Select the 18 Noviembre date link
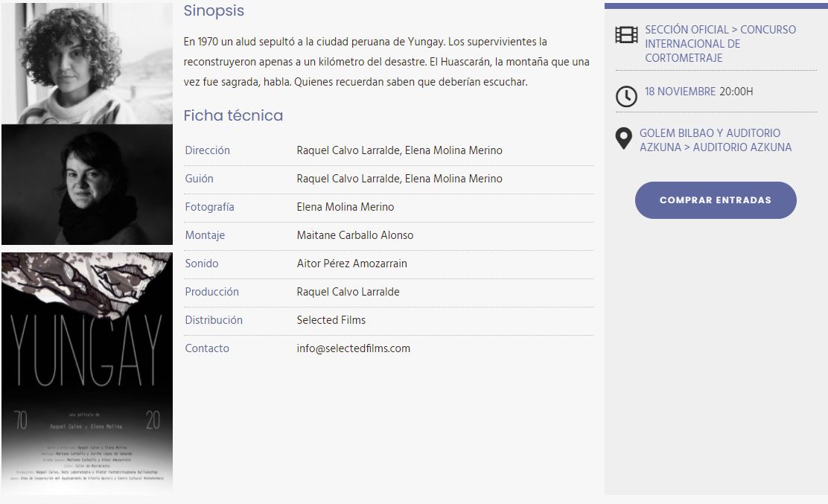The image size is (828, 504). point(680,92)
